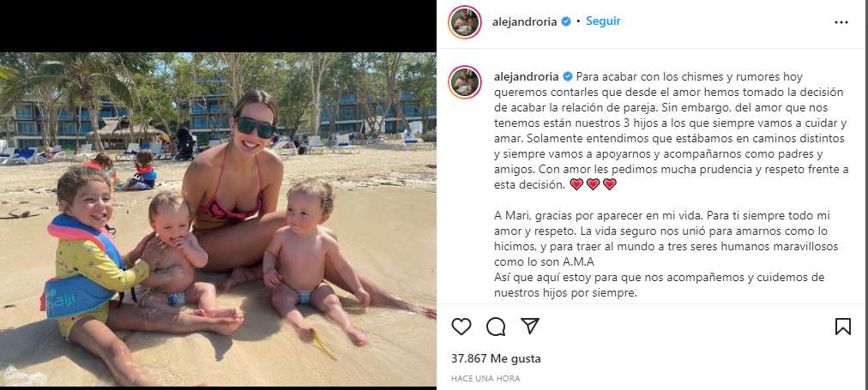View who liked via 37.867 Me gusta
This screenshot has width=868, height=390.
pos(496,358)
